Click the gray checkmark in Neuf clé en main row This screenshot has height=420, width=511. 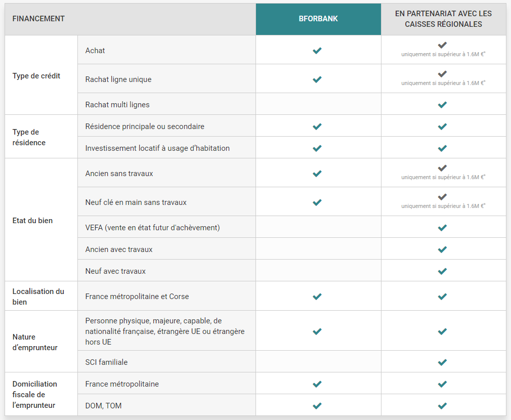click(x=442, y=197)
